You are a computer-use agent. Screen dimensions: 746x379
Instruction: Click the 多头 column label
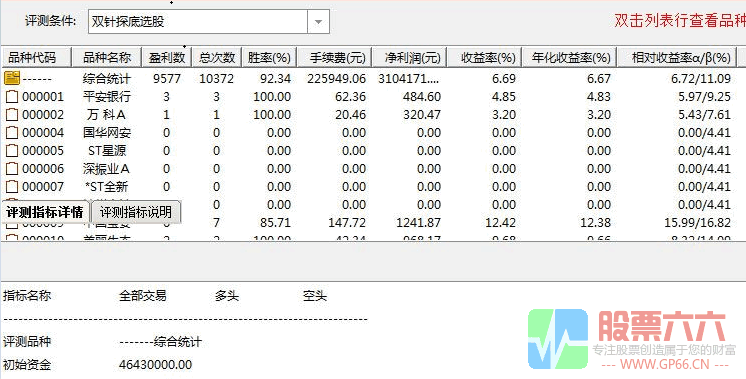(226, 296)
